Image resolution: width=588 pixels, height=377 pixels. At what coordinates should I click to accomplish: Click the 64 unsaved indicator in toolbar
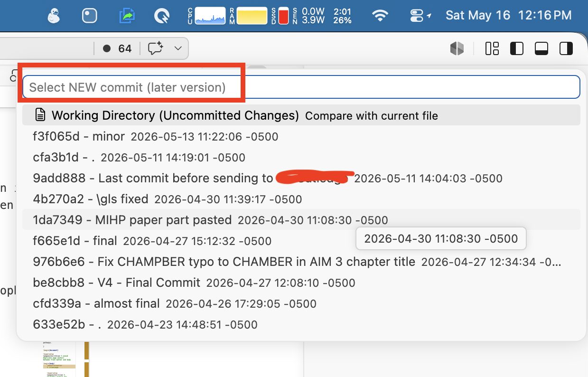118,48
